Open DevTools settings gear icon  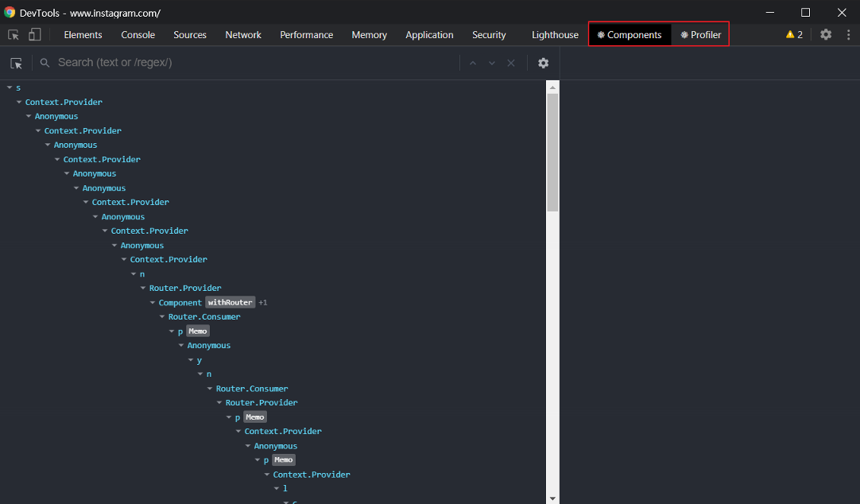click(x=826, y=34)
